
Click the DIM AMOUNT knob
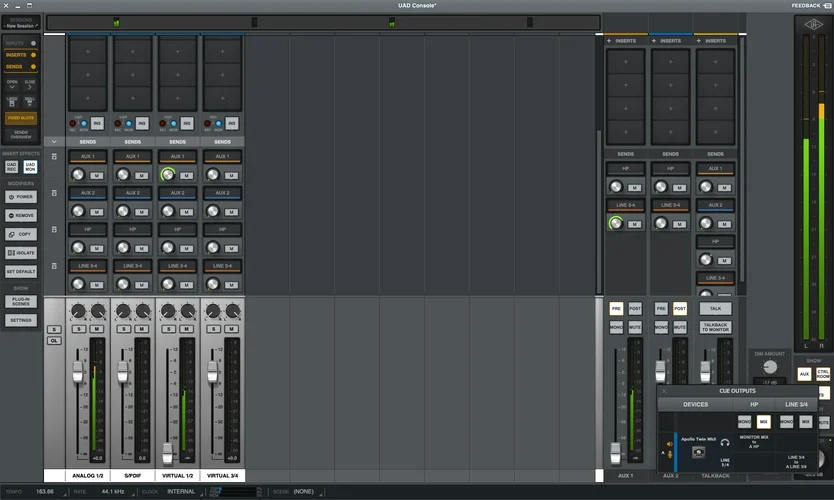pyautogui.click(x=771, y=366)
